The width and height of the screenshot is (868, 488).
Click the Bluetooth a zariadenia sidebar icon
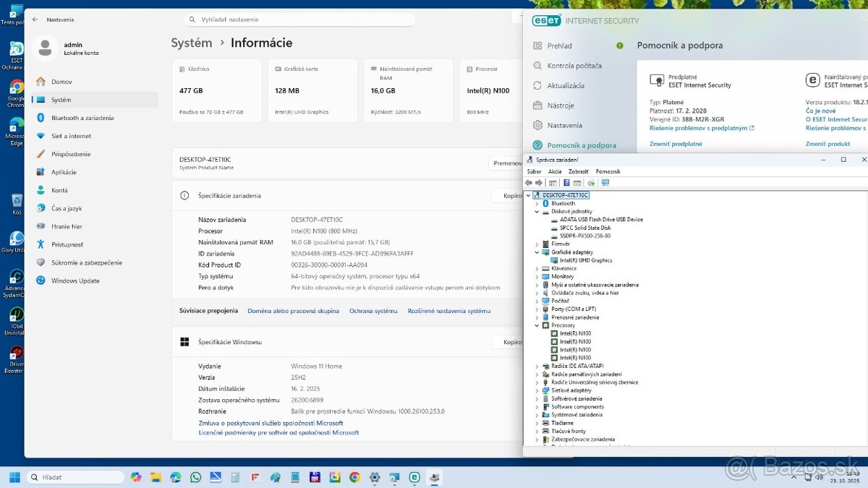(x=41, y=118)
